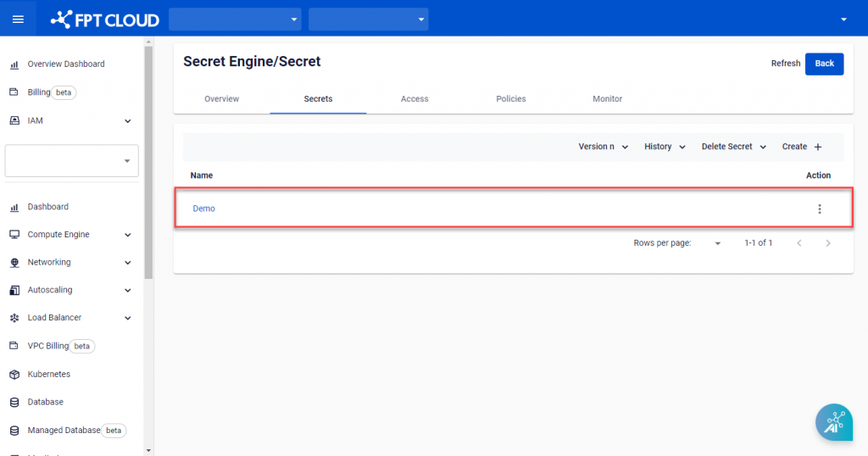Click the sidebar vertical scrollbar
This screenshot has height=456, width=868.
149,161
